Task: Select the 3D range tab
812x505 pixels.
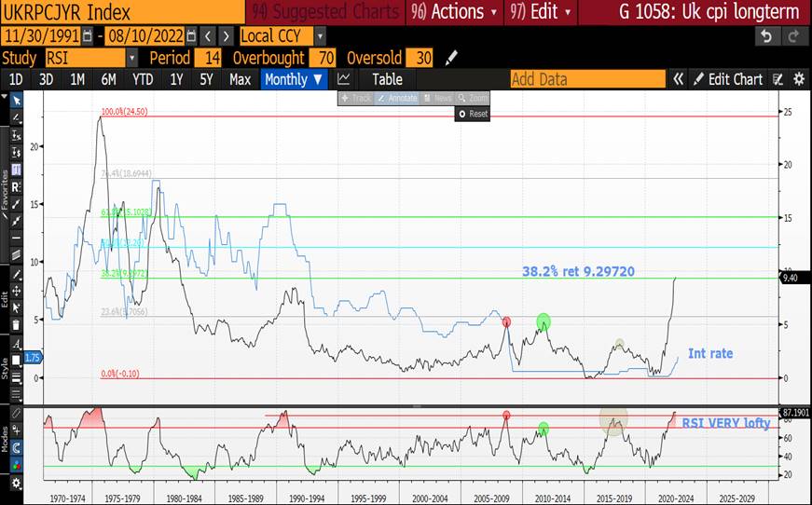Action: [46, 79]
